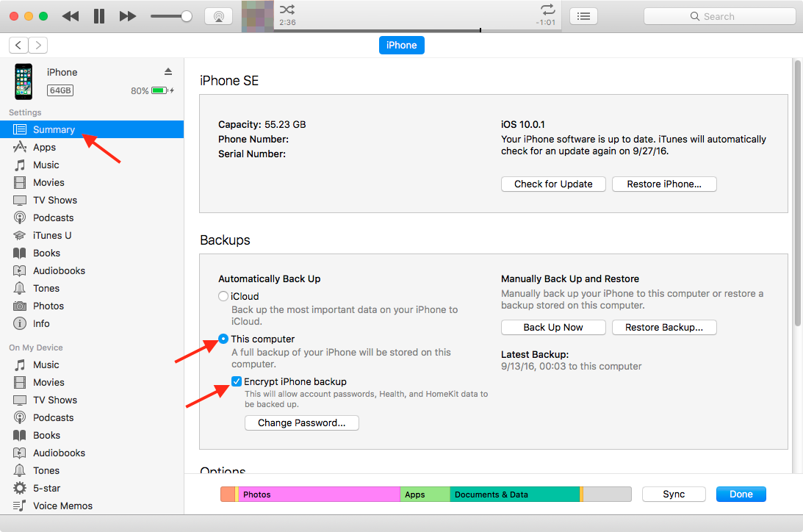Click the blue Done button

741,494
